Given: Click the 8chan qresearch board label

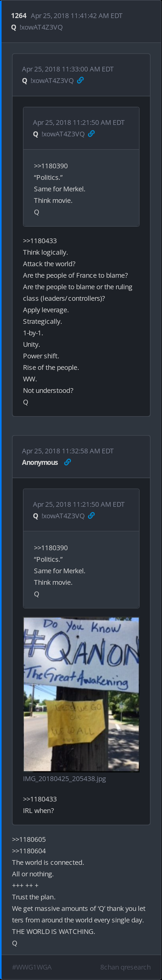Looking at the screenshot, I should (125, 967).
